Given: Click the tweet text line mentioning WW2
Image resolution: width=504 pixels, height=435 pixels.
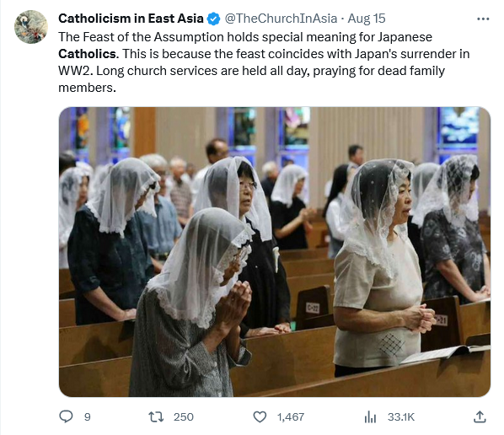Looking at the screenshot, I should pyautogui.click(x=252, y=71).
